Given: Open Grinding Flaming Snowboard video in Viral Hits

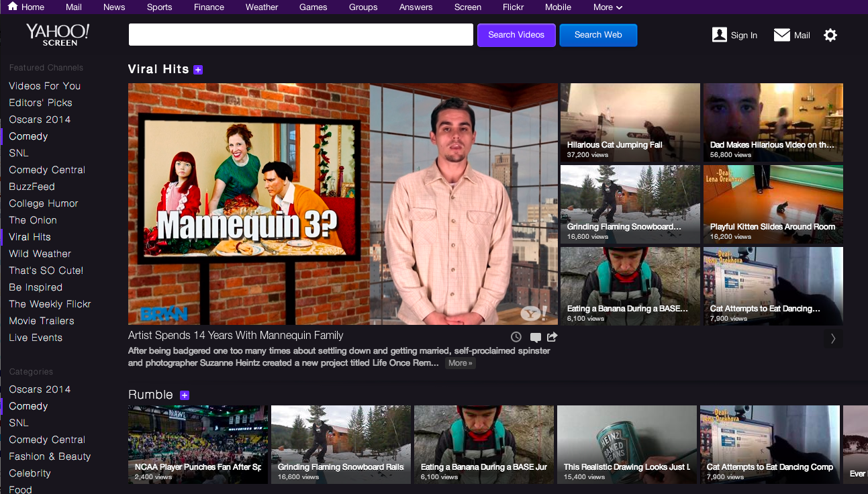Looking at the screenshot, I should click(630, 205).
